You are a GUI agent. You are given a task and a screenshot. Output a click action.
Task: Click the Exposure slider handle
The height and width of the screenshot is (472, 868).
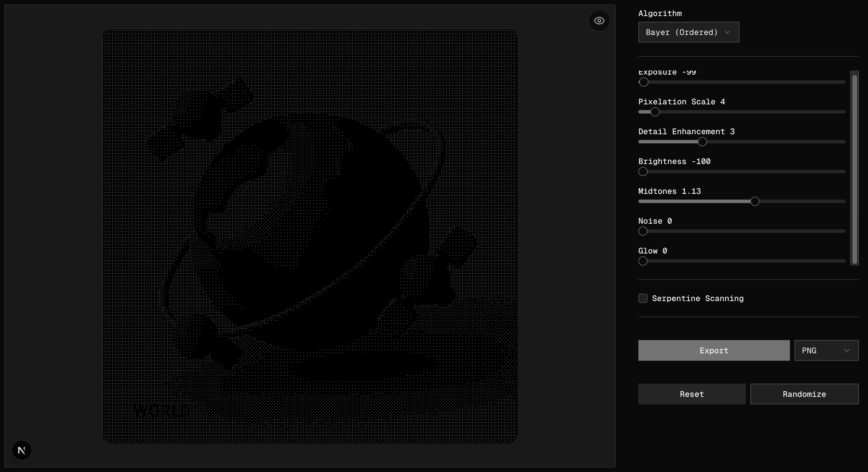[643, 82]
